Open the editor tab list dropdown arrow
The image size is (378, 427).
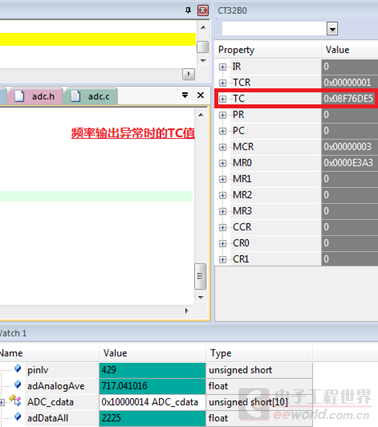click(x=185, y=95)
